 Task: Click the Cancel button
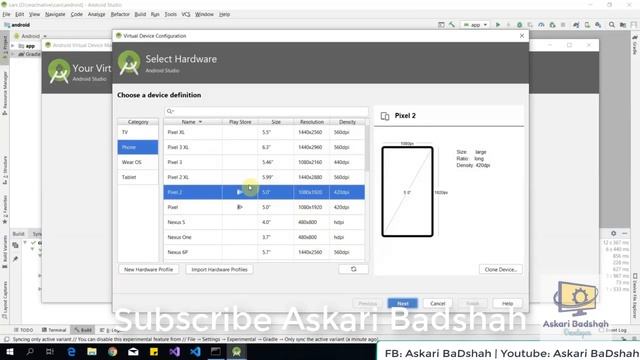(438, 303)
